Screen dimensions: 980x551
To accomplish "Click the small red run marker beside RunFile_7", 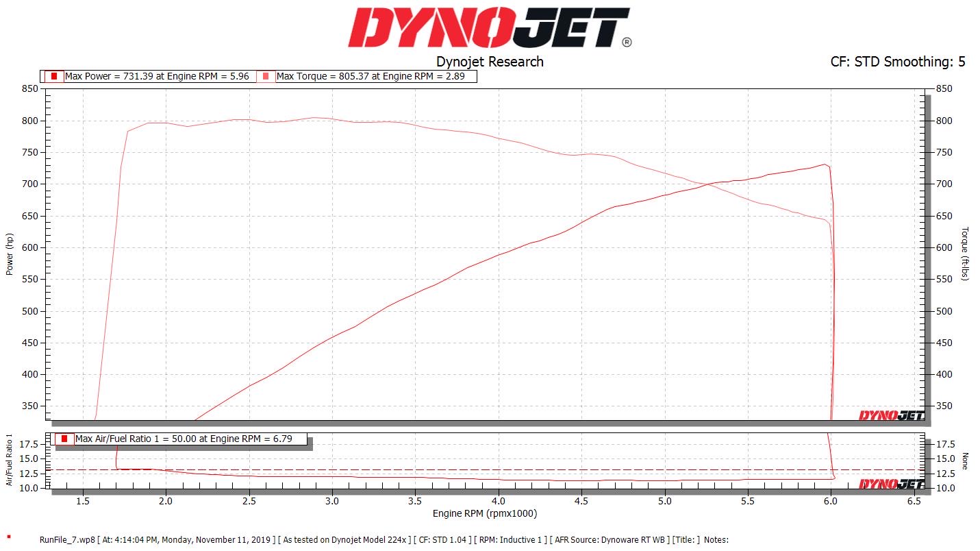I will (8, 537).
